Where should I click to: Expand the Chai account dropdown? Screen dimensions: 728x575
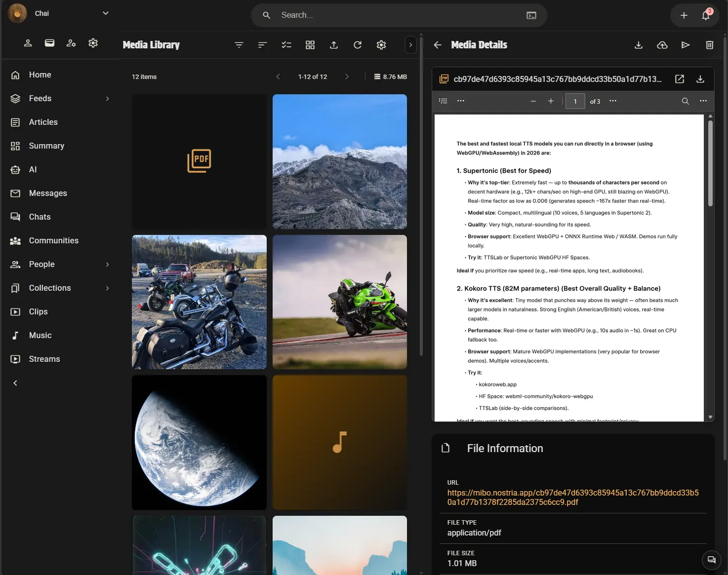click(x=105, y=13)
